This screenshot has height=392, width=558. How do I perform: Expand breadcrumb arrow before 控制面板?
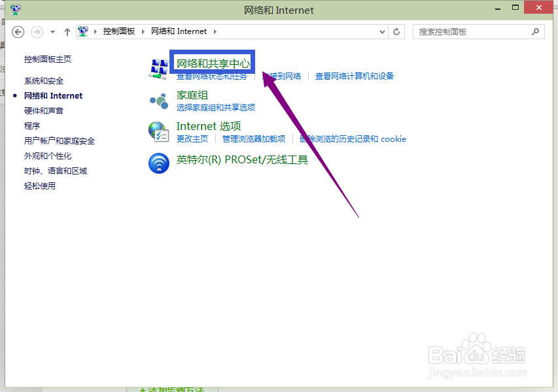coord(96,31)
